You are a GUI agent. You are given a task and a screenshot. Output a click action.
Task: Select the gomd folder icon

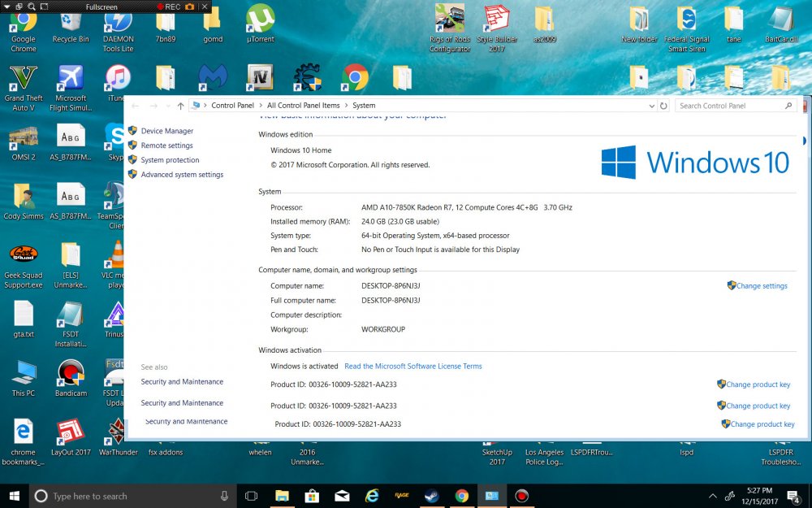tap(213, 27)
